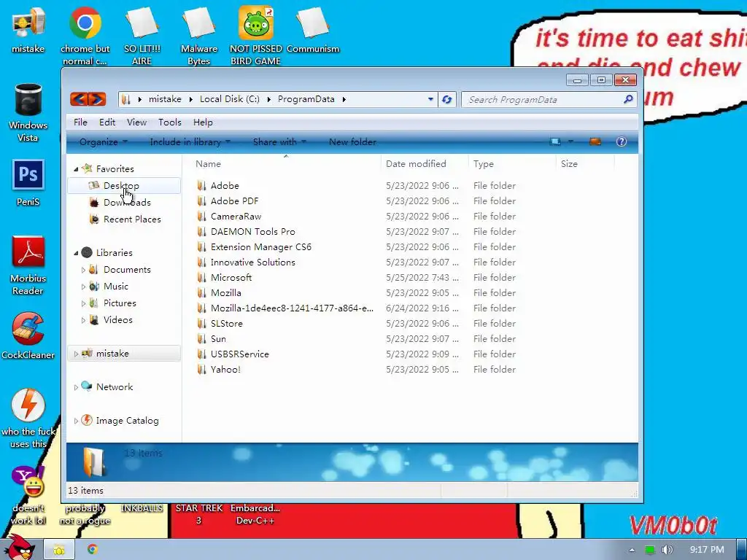
Task: Sort by the Size column header
Action: point(586,164)
